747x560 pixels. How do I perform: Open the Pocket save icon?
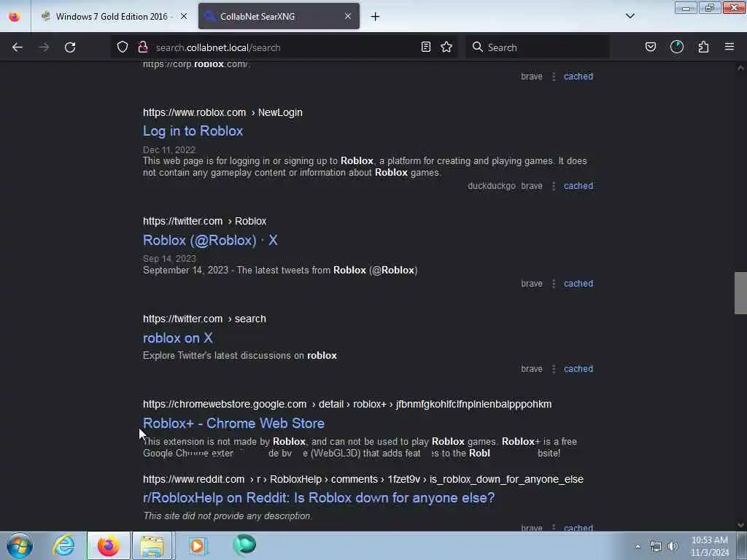(651, 47)
